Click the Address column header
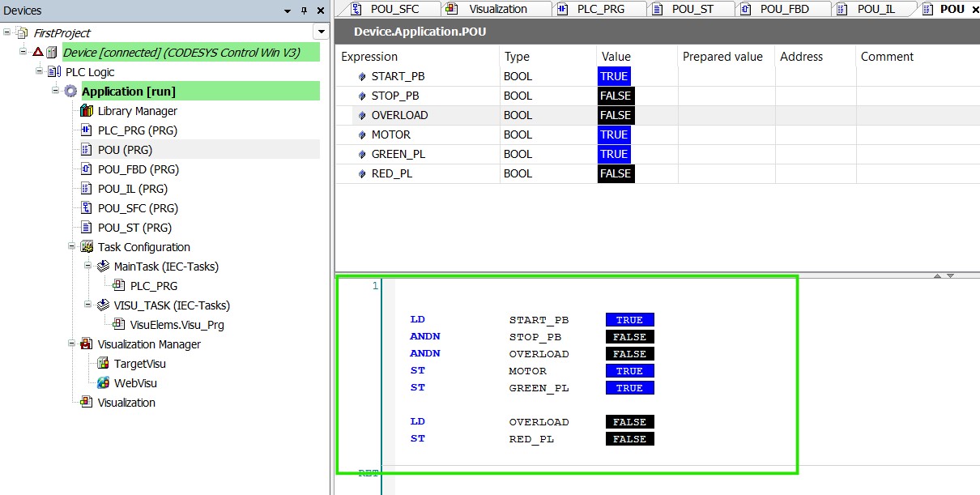This screenshot has height=495, width=980. point(816,57)
